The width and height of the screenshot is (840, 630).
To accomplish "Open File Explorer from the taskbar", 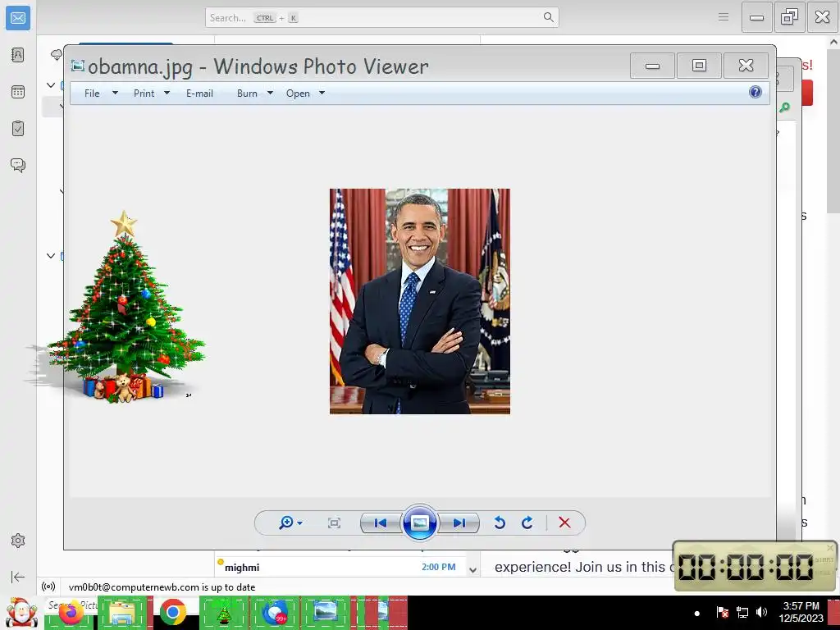I will (122, 613).
